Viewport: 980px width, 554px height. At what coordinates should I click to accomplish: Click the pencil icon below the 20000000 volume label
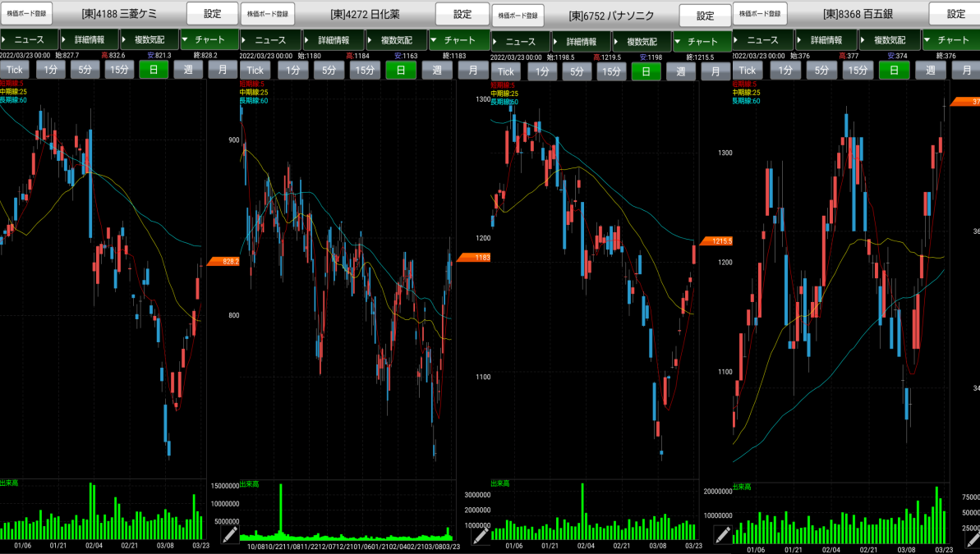(723, 535)
